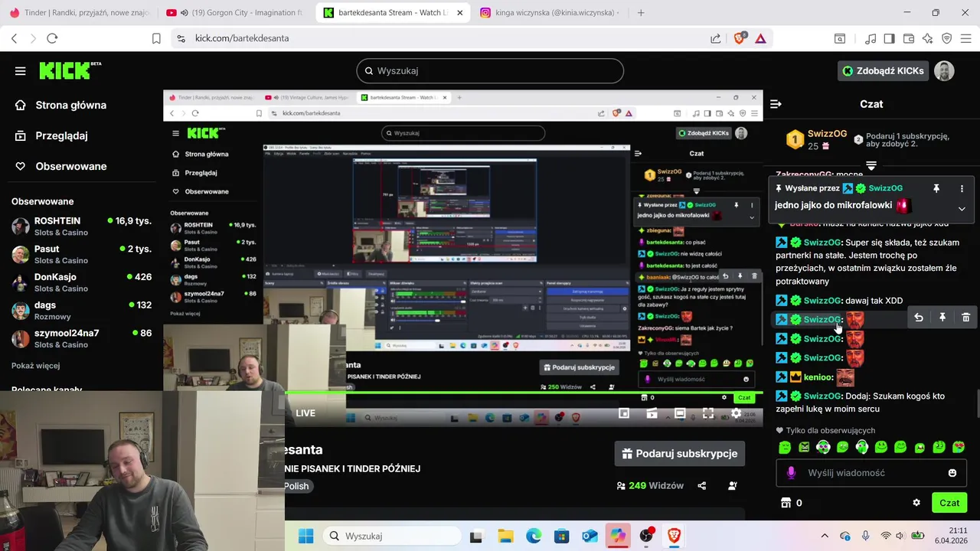Viewport: 980px width, 551px height.
Task: Reply to hovered SwizzOG message
Action: click(919, 318)
